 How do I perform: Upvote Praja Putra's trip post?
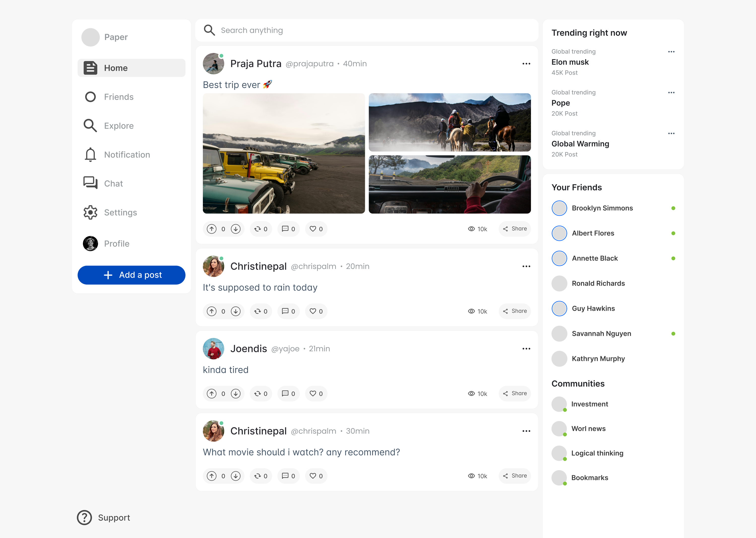tap(211, 229)
